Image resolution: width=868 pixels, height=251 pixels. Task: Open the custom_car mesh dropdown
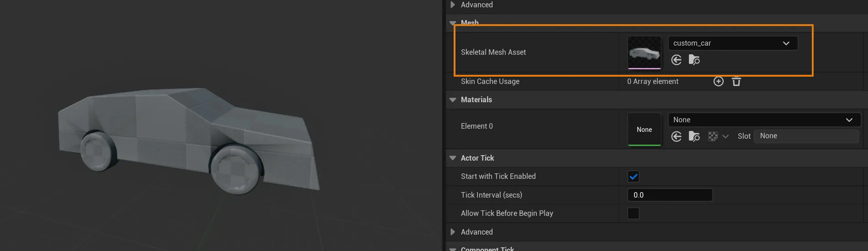pyautogui.click(x=733, y=43)
